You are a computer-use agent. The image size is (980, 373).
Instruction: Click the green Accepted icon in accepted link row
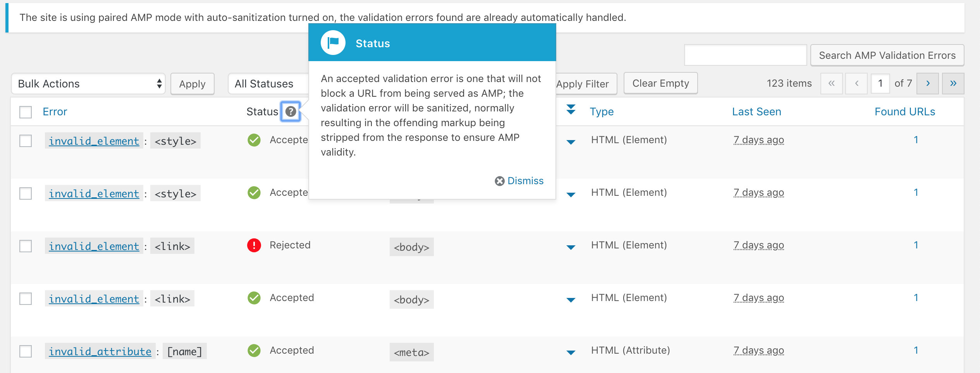click(x=254, y=298)
